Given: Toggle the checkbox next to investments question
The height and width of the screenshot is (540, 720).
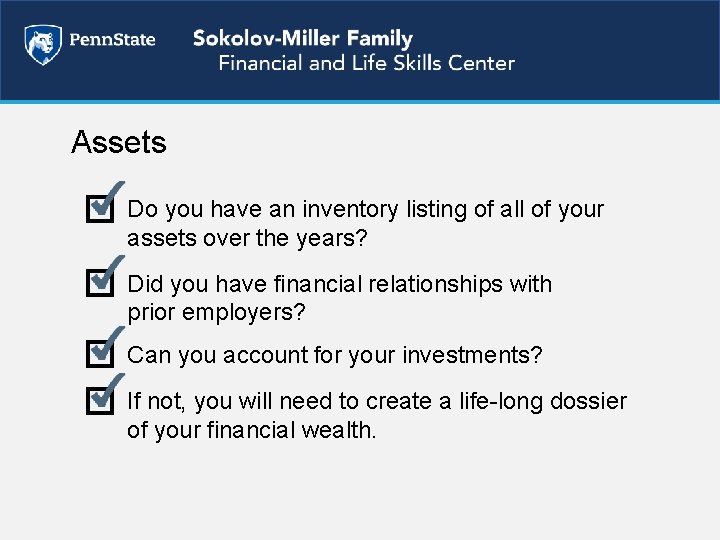Looking at the screenshot, I should [x=99, y=354].
